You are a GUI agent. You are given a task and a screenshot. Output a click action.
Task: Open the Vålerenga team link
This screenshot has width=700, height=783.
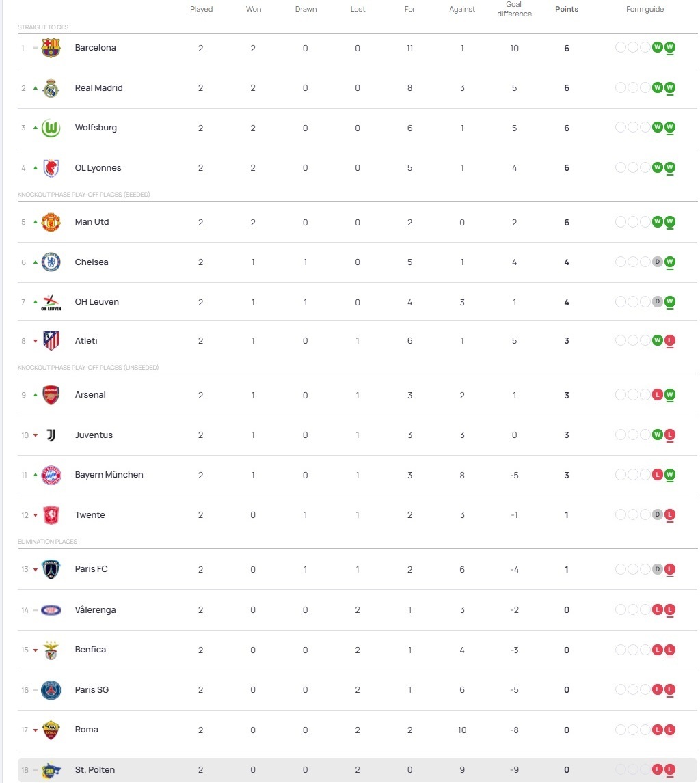tap(95, 610)
